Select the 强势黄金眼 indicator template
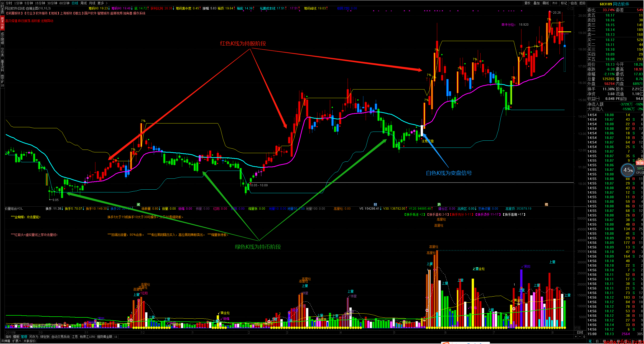This screenshot has height=344, width=644. [105, 337]
